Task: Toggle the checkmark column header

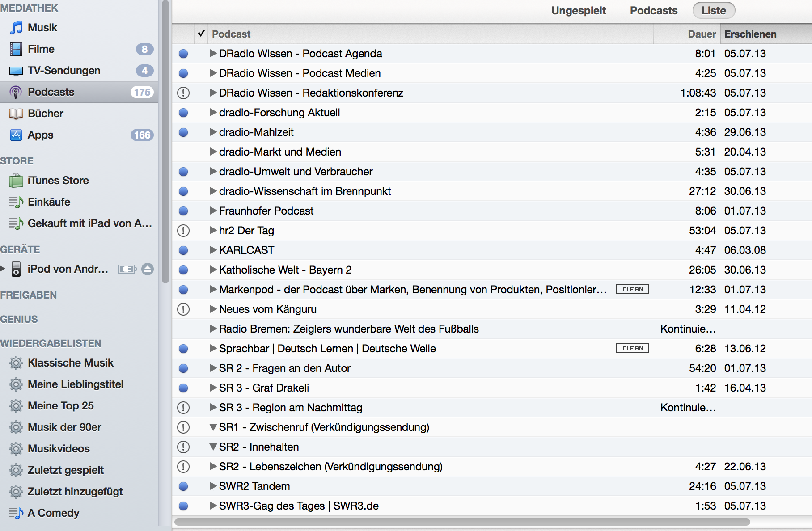Action: (x=201, y=34)
